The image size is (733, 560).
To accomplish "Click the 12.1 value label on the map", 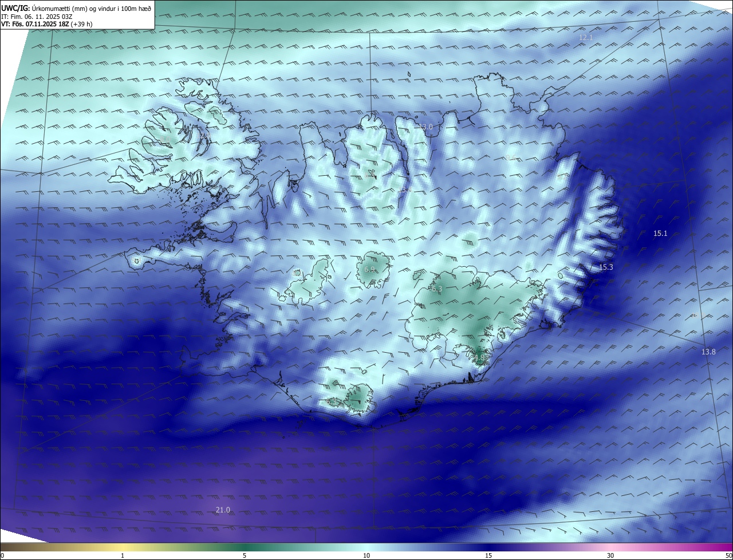I will tap(586, 37).
